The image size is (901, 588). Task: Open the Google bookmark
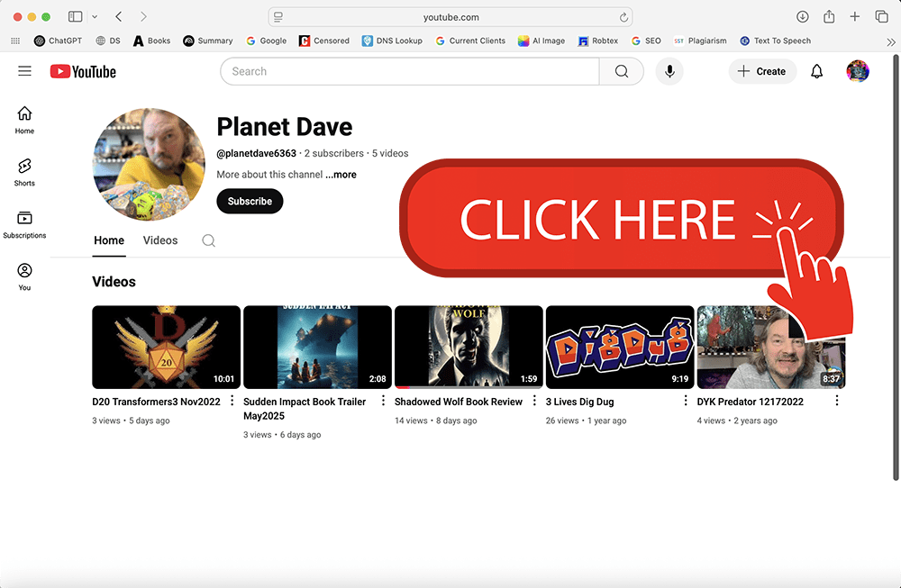coord(266,41)
